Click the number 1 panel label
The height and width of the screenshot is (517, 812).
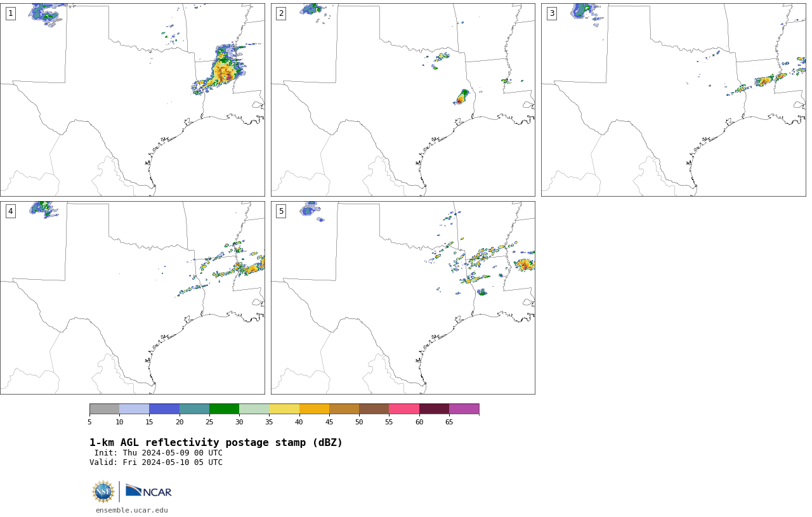coord(10,13)
